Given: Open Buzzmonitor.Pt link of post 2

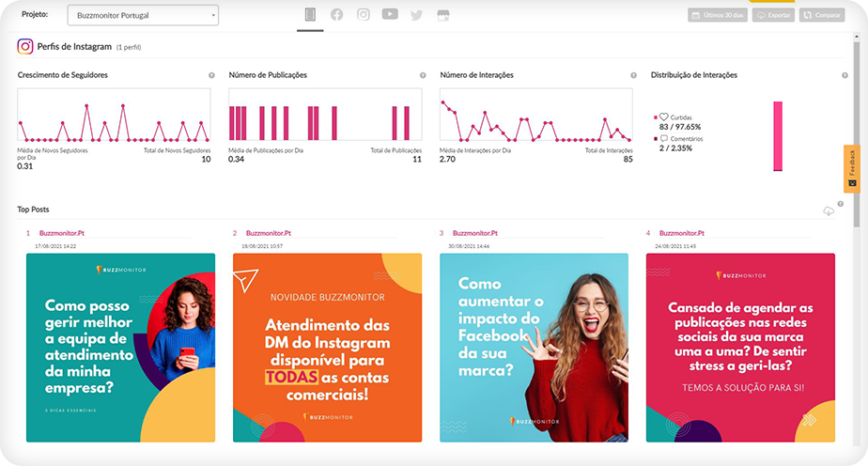Looking at the screenshot, I should 269,233.
